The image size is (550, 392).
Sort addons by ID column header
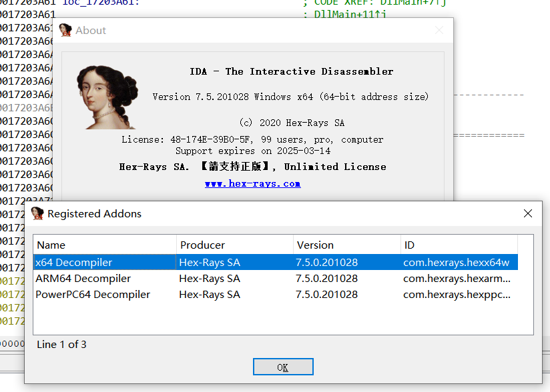click(459, 245)
